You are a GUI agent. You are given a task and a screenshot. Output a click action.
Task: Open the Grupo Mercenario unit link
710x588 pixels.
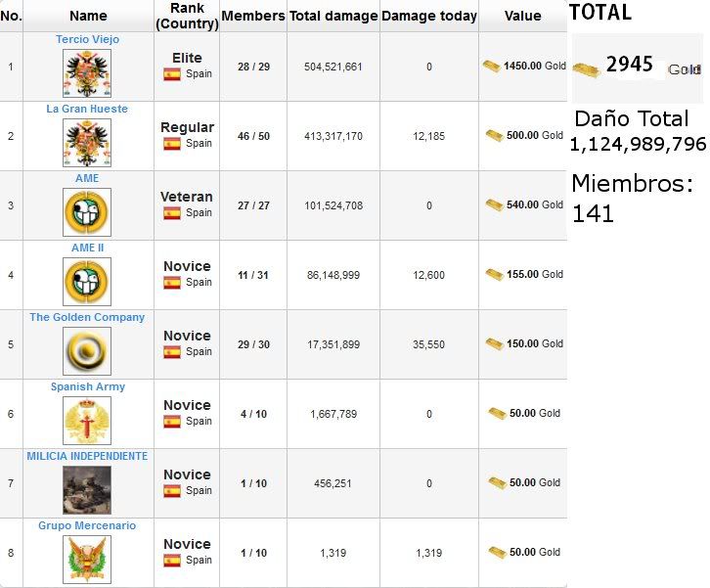[x=87, y=525]
